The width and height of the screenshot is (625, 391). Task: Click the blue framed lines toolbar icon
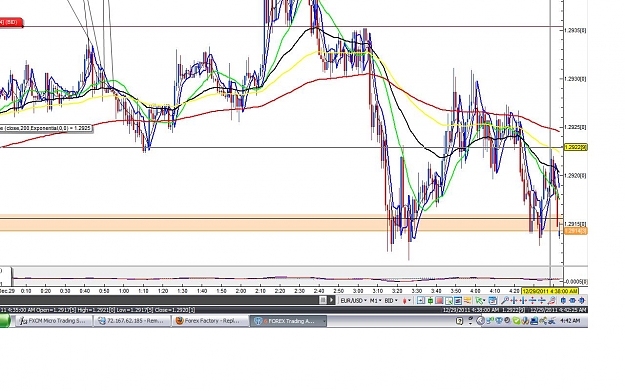point(458,301)
